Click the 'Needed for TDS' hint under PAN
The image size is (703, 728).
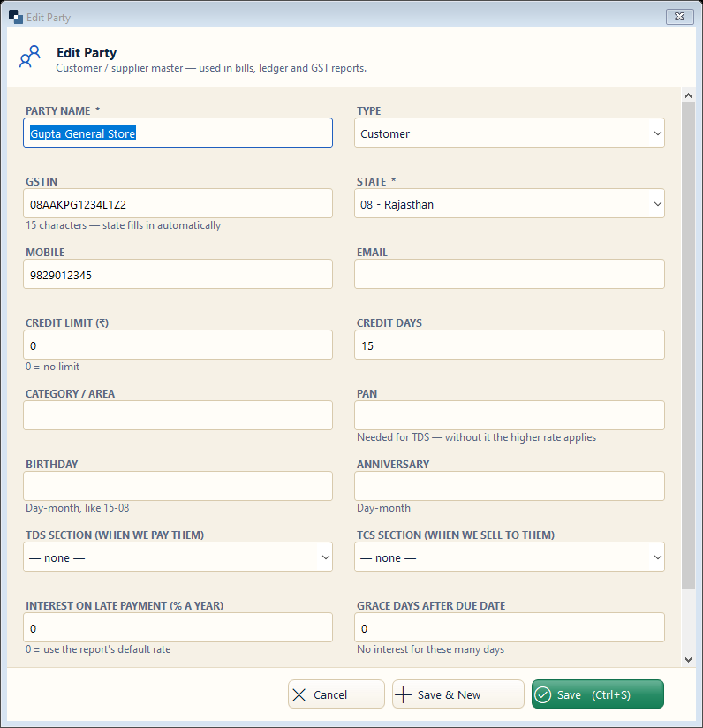tap(476, 437)
